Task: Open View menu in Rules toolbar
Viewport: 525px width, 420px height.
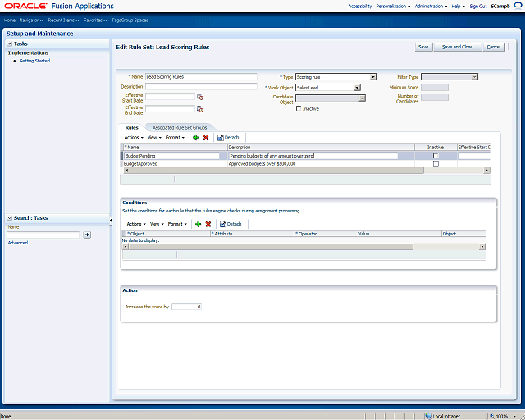Action: coord(154,137)
